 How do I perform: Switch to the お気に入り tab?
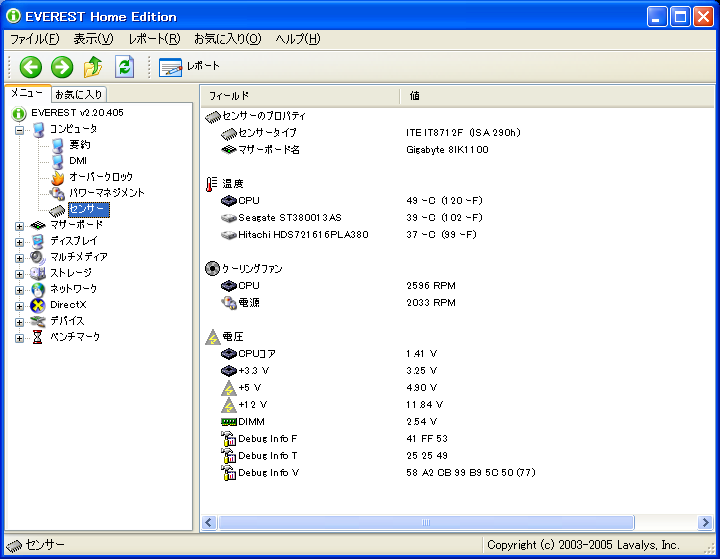pyautogui.click(x=79, y=95)
